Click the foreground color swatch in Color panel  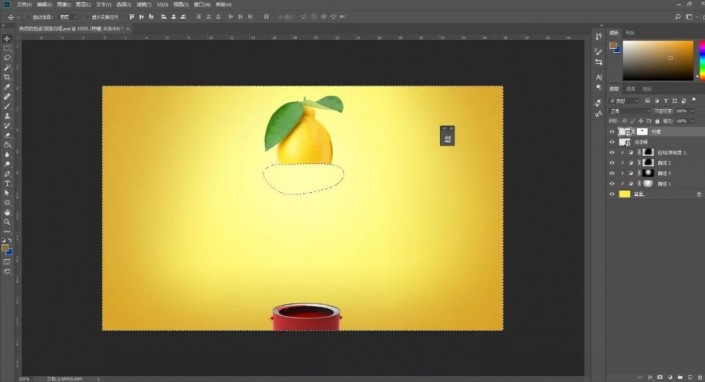[x=612, y=45]
